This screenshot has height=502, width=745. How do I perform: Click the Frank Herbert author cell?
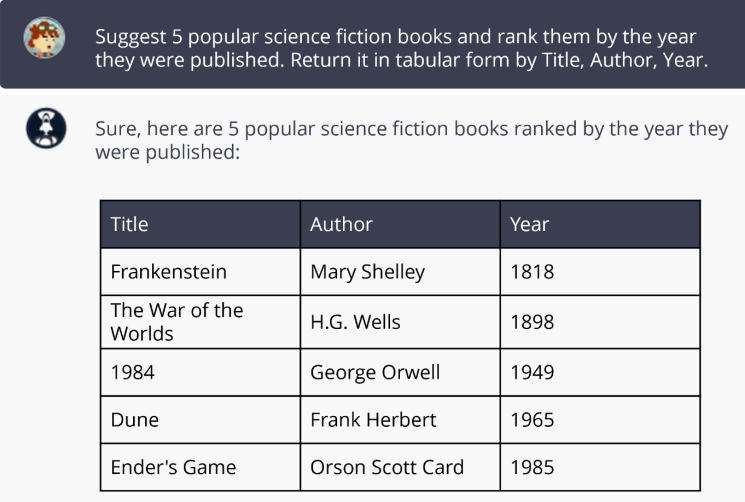[x=400, y=420]
